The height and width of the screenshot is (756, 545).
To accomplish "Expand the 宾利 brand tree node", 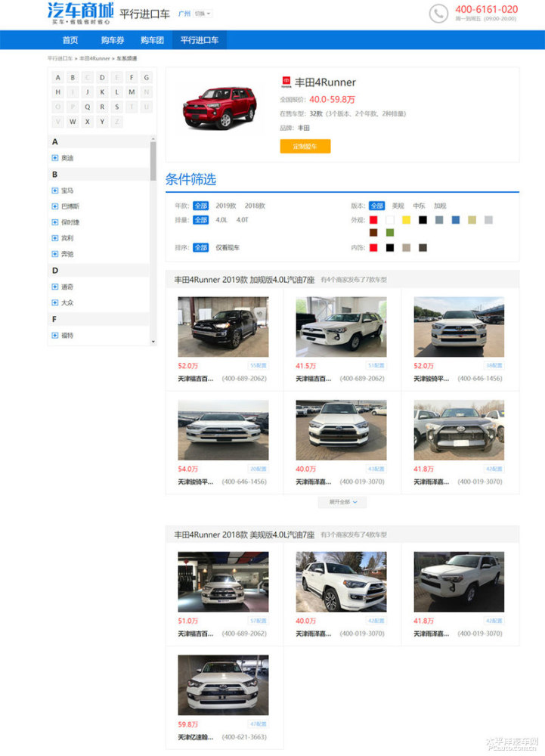I will [x=55, y=238].
